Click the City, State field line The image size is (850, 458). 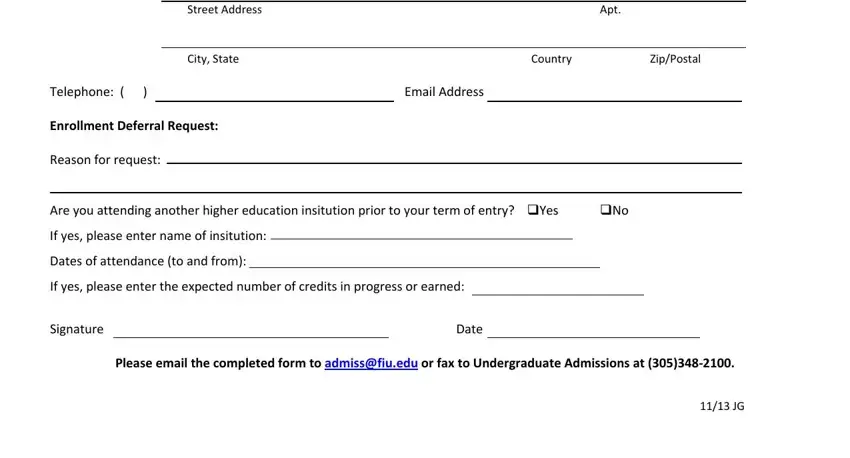336,38
